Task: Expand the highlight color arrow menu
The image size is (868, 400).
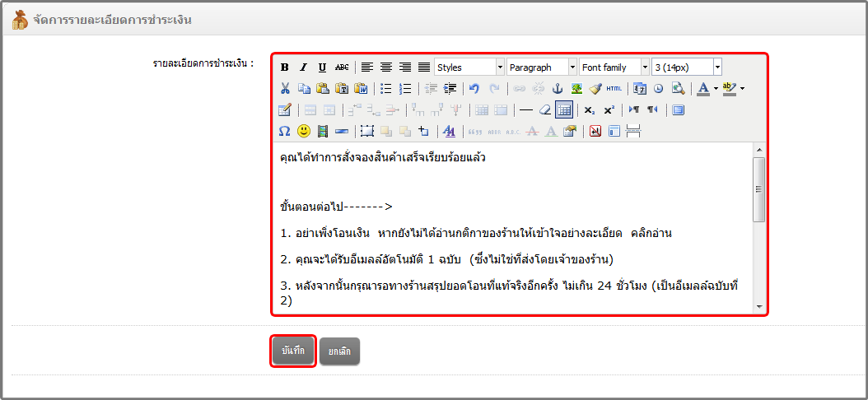Action: [x=742, y=88]
